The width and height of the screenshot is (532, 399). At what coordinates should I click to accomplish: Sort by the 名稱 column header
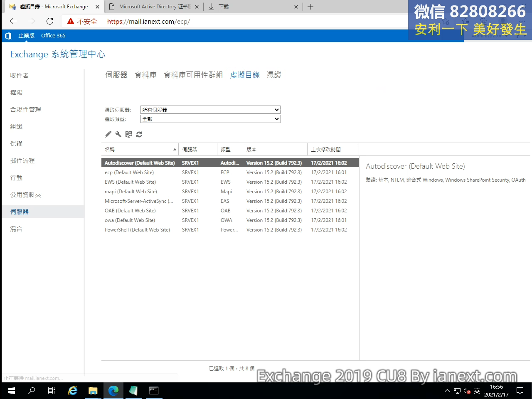(x=140, y=149)
